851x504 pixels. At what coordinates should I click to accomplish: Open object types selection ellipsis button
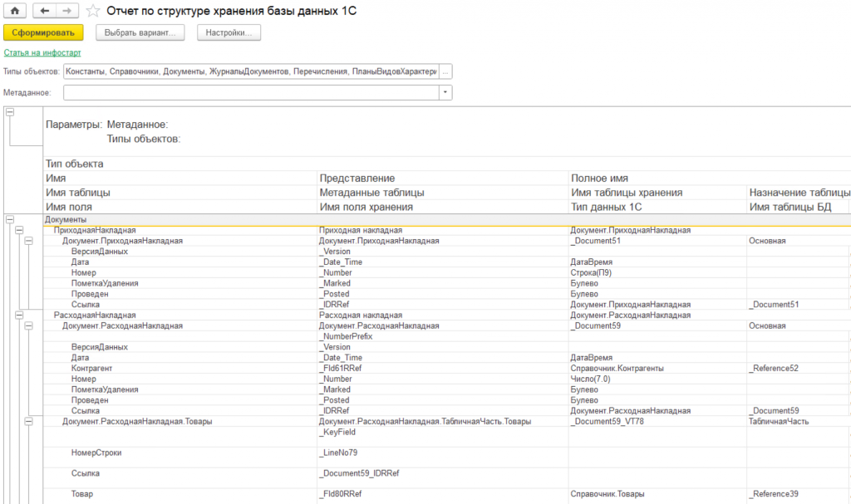[445, 71]
